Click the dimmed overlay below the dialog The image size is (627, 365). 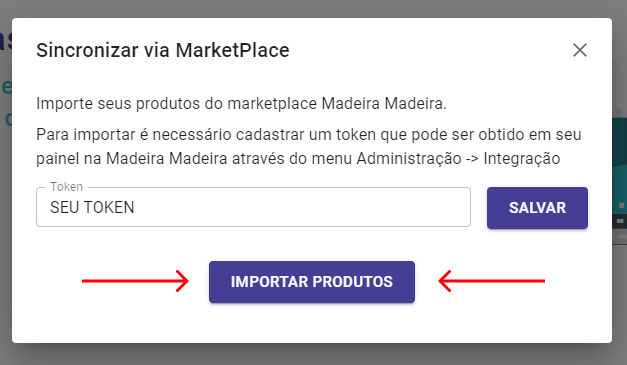314,355
